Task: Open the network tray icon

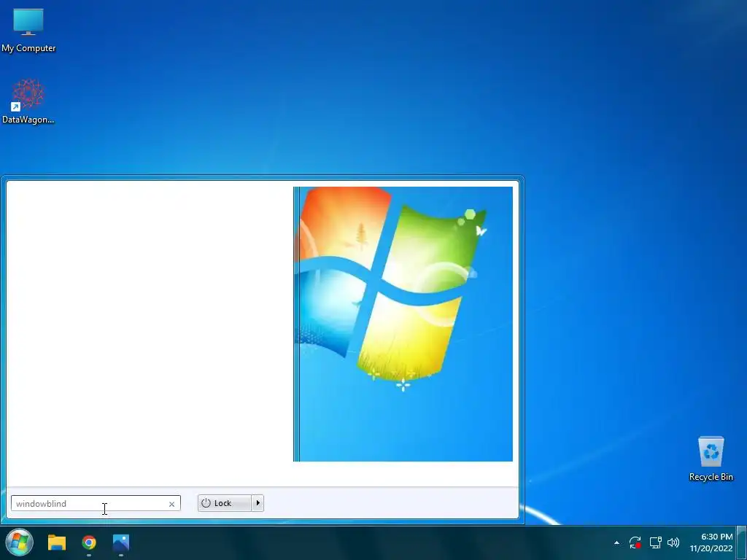Action: coord(656,542)
